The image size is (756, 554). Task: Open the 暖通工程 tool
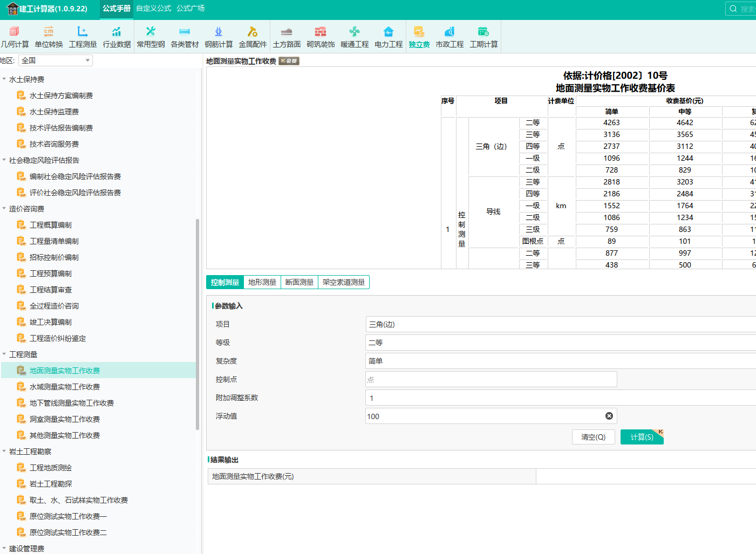(x=355, y=37)
